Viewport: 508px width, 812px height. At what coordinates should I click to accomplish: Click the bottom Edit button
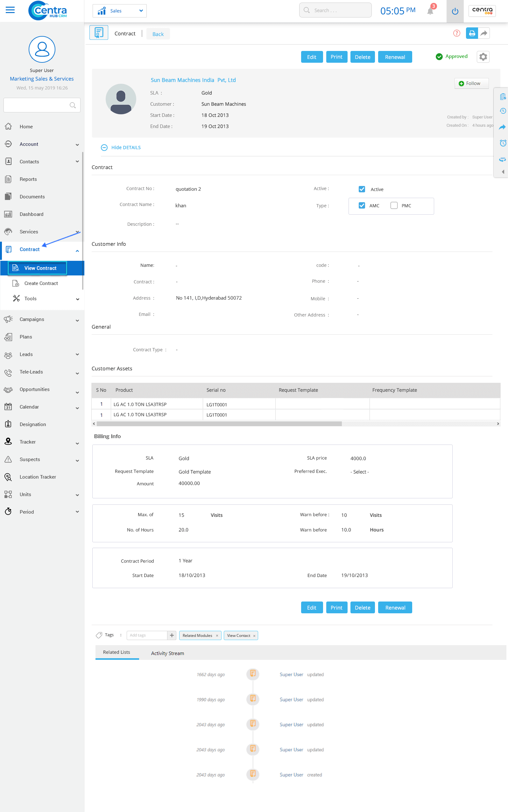[312, 608]
